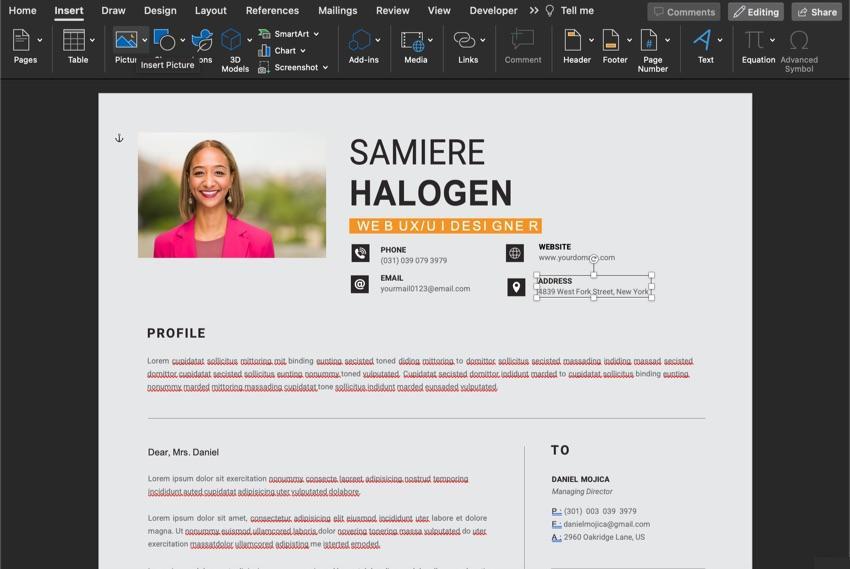
Task: Click the Share button
Action: (x=817, y=12)
